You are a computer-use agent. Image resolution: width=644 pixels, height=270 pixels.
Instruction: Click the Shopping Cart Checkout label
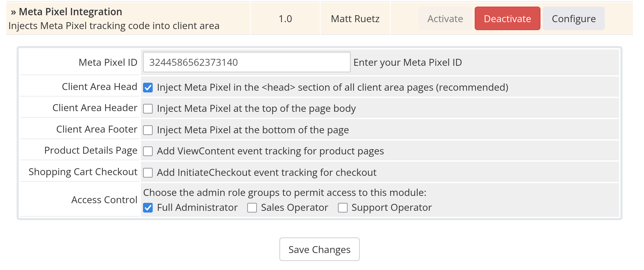[x=83, y=172]
